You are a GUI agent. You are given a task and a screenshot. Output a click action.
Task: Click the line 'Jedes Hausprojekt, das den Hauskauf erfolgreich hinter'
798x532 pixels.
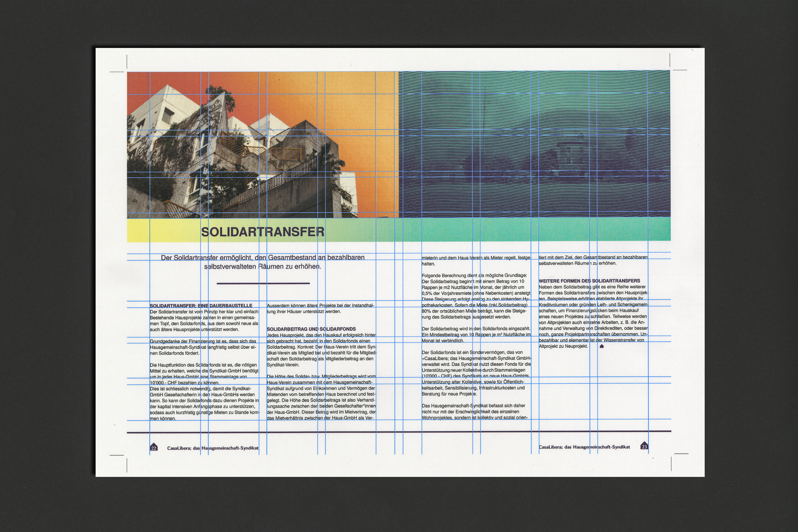pyautogui.click(x=321, y=335)
